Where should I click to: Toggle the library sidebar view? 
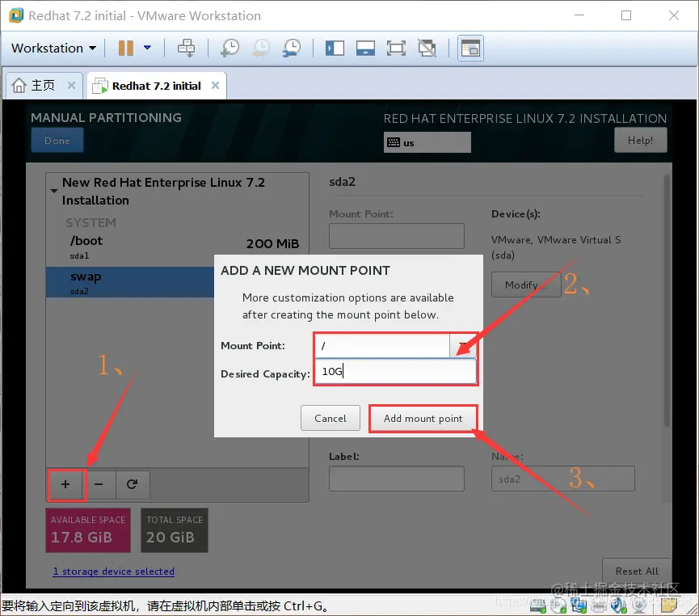click(335, 48)
